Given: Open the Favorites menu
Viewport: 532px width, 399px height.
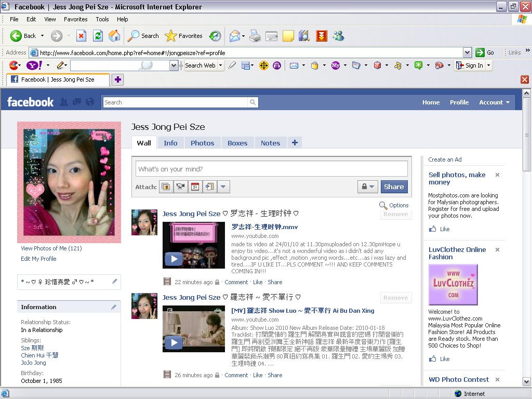Looking at the screenshot, I should (76, 19).
